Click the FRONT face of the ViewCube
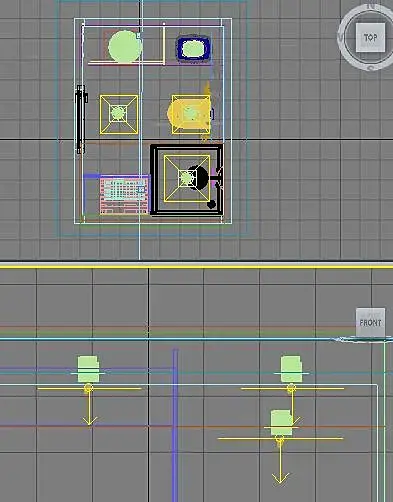 [370, 322]
